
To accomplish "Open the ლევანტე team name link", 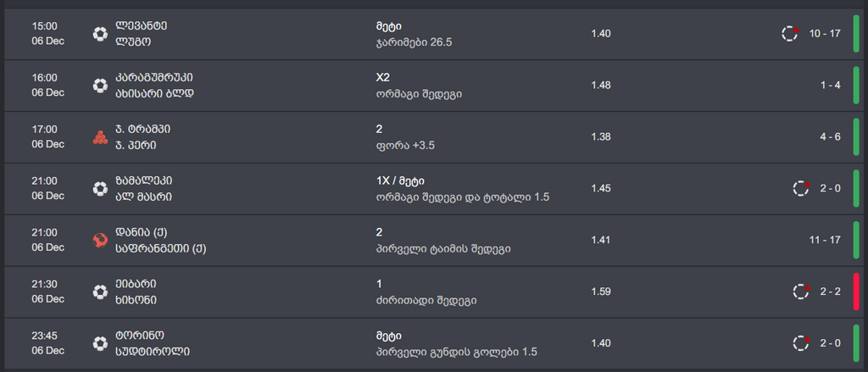I will (141, 25).
